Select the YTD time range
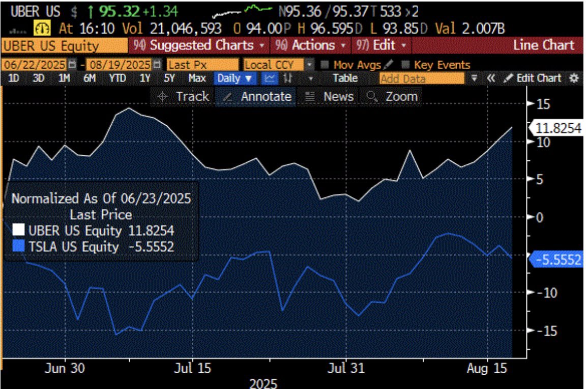The width and height of the screenshot is (588, 389). 117,78
